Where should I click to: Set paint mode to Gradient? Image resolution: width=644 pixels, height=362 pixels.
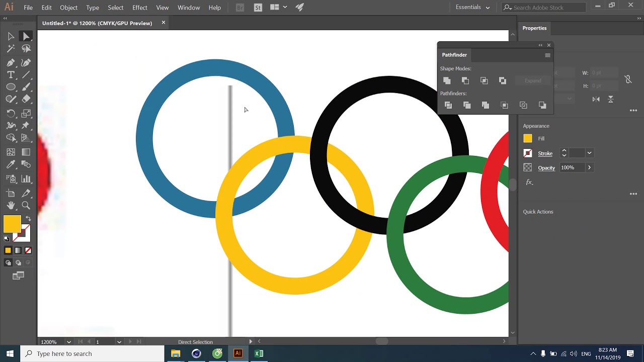click(18, 250)
